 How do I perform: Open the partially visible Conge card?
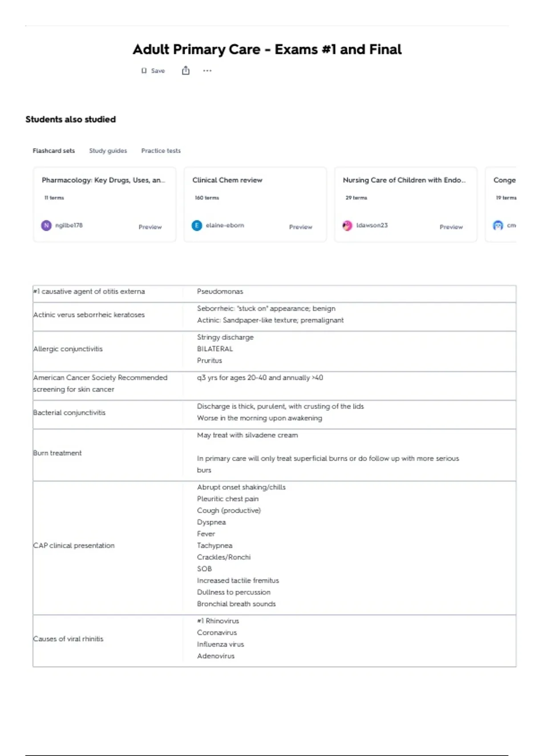(x=501, y=205)
